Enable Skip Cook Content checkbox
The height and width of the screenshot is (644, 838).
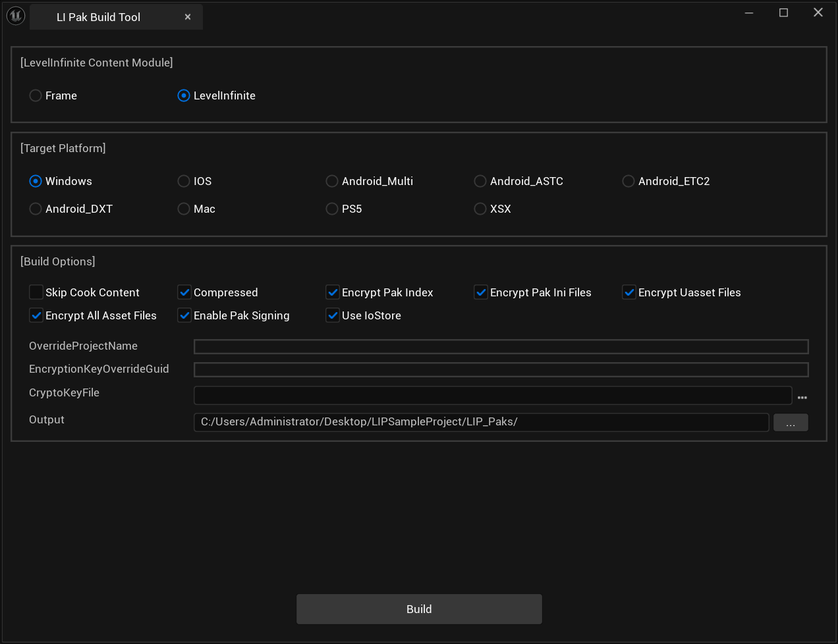coord(36,292)
